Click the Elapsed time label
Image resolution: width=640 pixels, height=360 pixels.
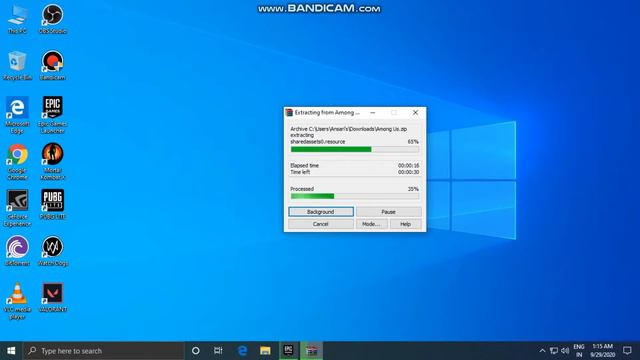304,166
